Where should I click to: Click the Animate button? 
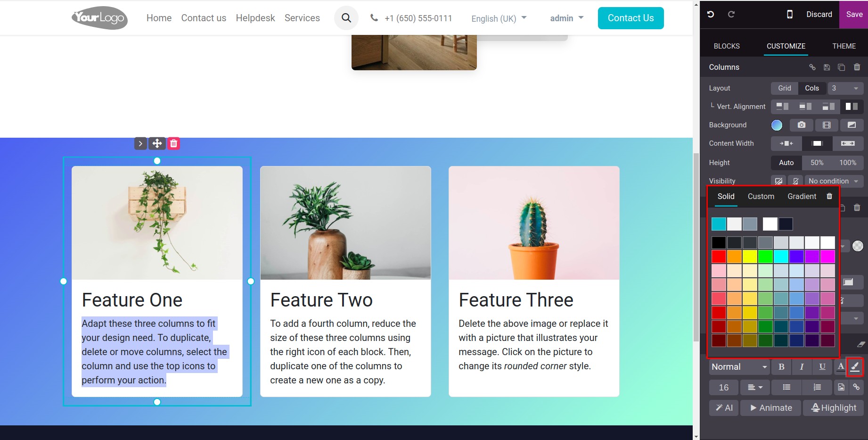pyautogui.click(x=770, y=408)
